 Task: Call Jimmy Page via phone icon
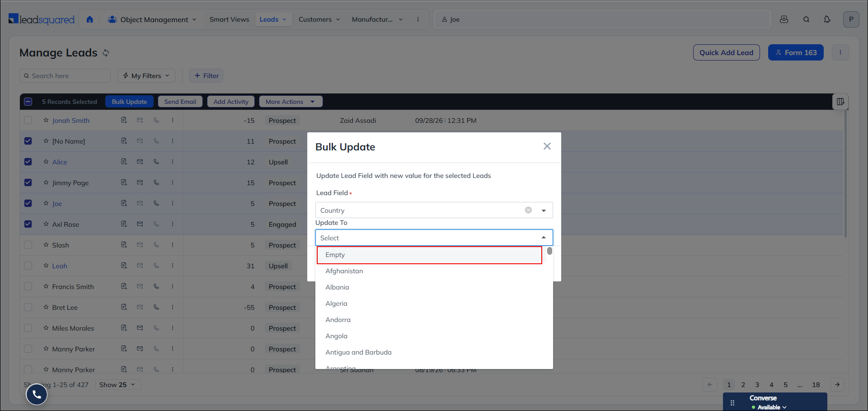click(156, 182)
